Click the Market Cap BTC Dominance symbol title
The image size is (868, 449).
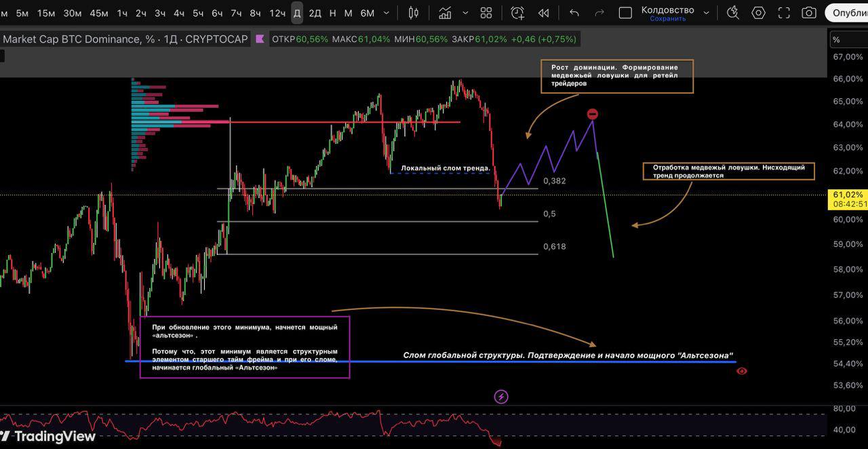tap(125, 39)
